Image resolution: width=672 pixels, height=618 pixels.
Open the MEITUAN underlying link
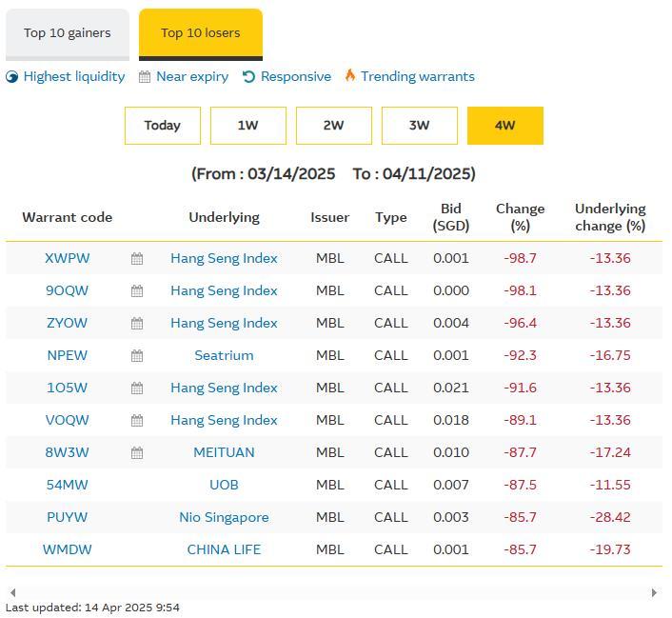click(224, 453)
